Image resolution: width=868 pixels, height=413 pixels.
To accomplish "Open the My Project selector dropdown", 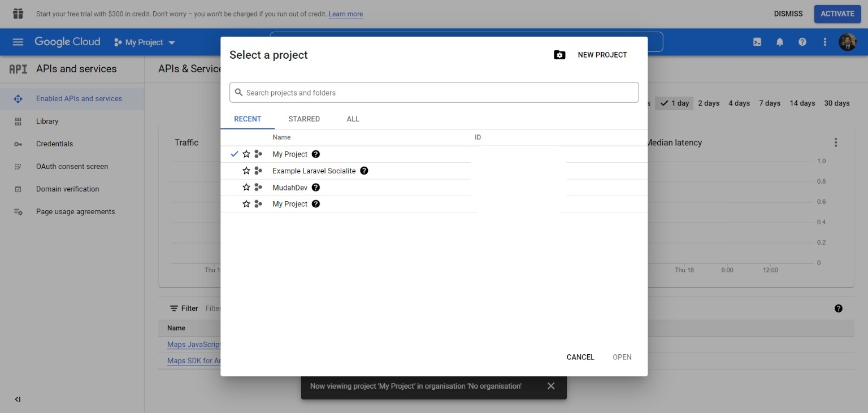I will (145, 42).
